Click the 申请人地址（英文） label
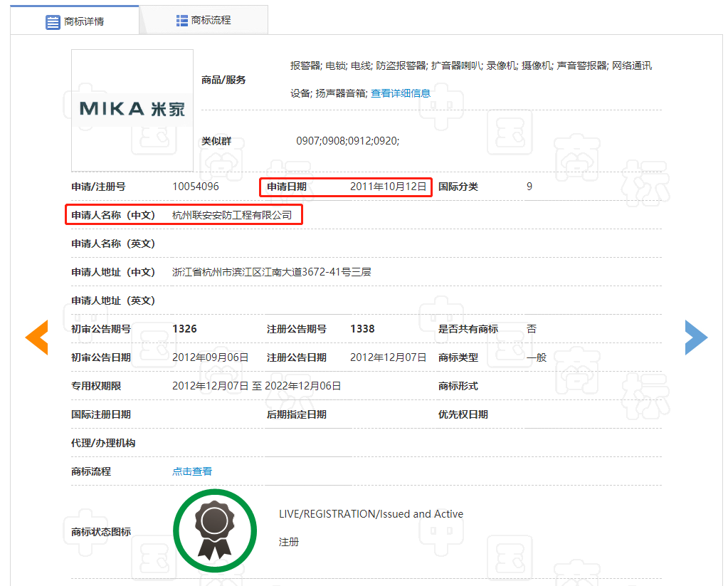Screen dimensions: 728x586 [x=113, y=300]
